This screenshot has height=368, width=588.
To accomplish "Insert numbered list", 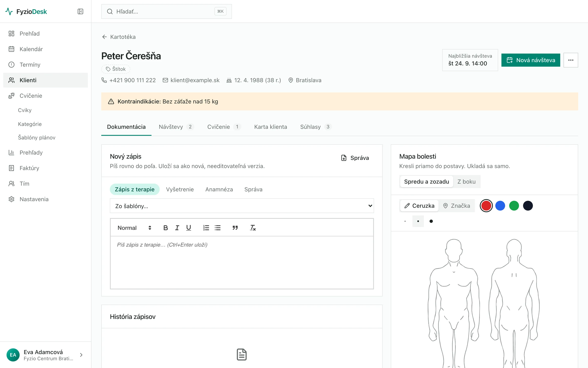I will (206, 228).
